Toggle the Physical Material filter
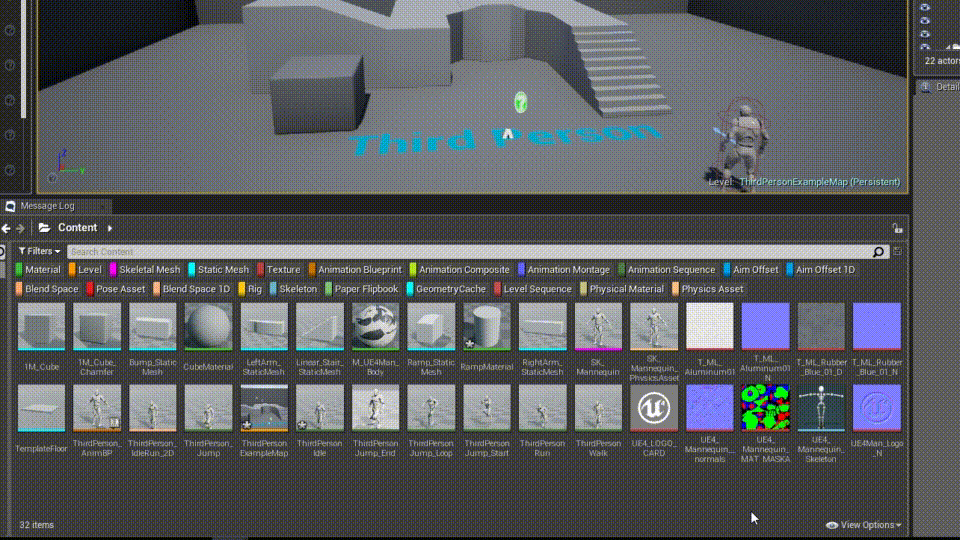Screen dimensions: 960x540 pyautogui.click(x=621, y=289)
